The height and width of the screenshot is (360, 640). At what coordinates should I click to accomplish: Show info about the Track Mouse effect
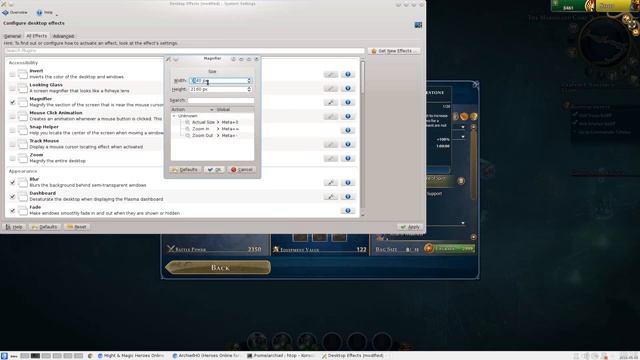tap(348, 144)
